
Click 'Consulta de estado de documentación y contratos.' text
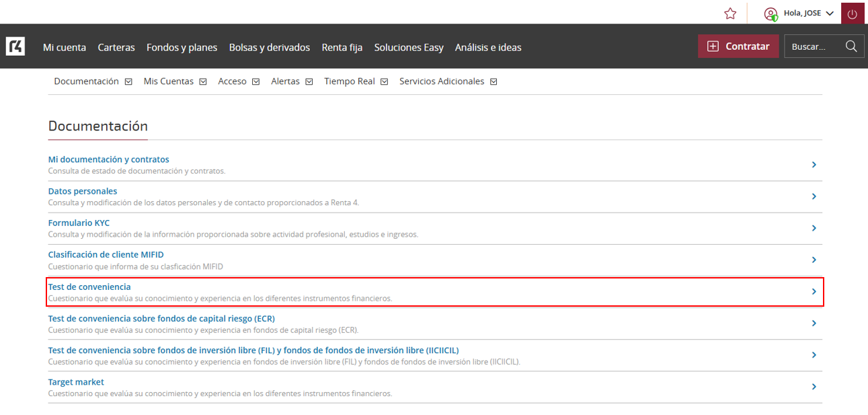point(136,171)
